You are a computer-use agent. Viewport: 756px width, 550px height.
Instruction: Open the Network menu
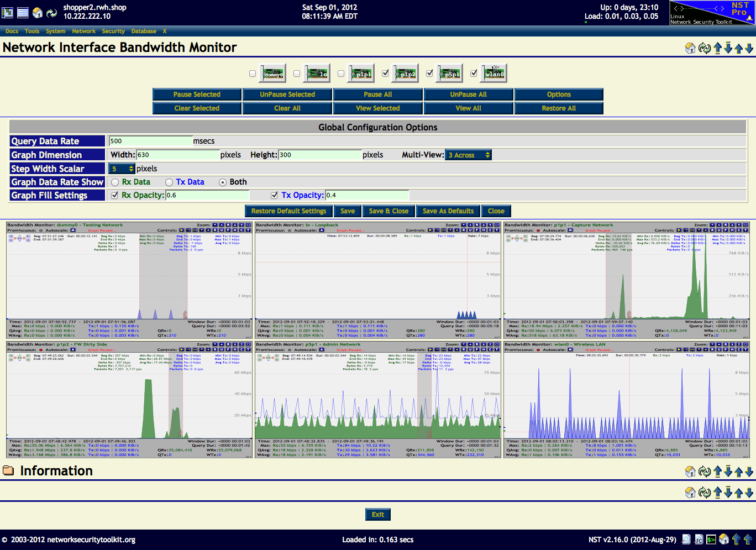tap(83, 32)
